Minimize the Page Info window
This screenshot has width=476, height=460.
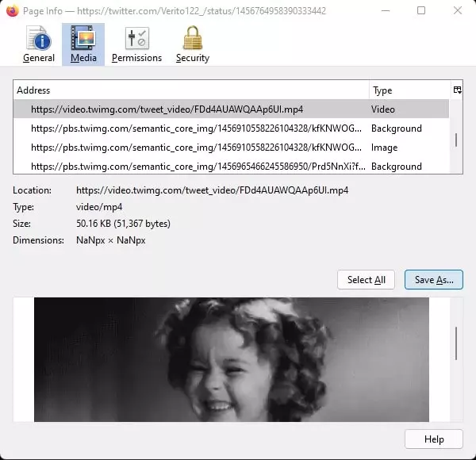point(386,10)
